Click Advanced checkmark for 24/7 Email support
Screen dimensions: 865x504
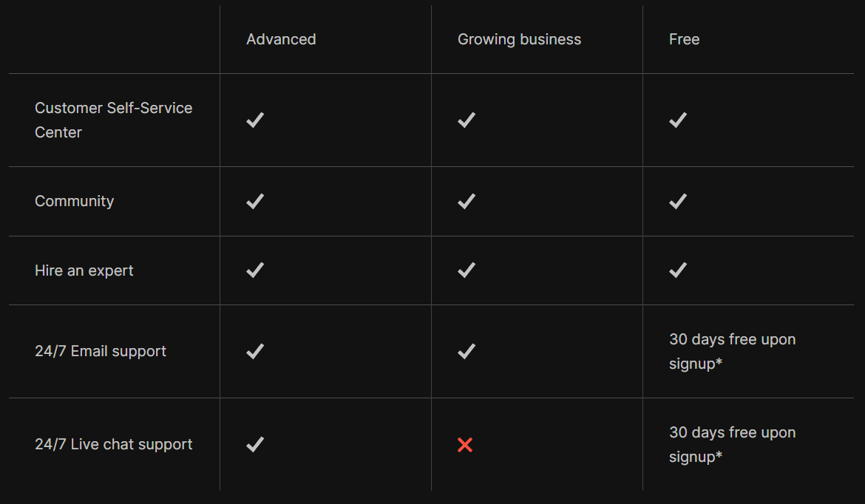coord(255,351)
